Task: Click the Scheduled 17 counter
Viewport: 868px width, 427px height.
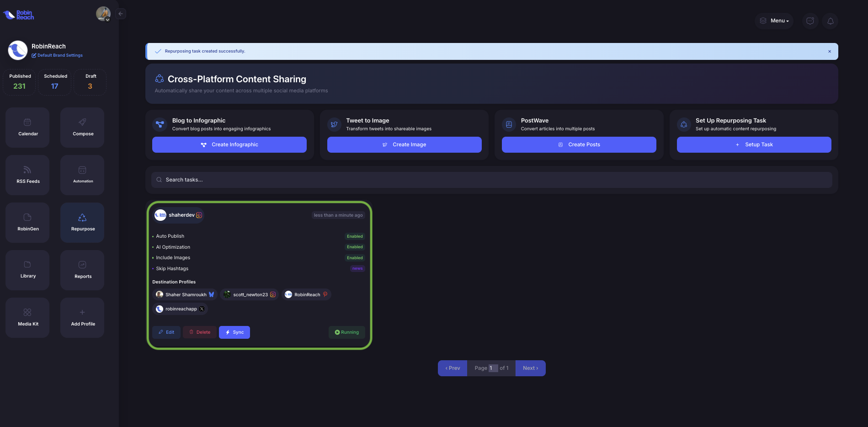Action: (55, 82)
